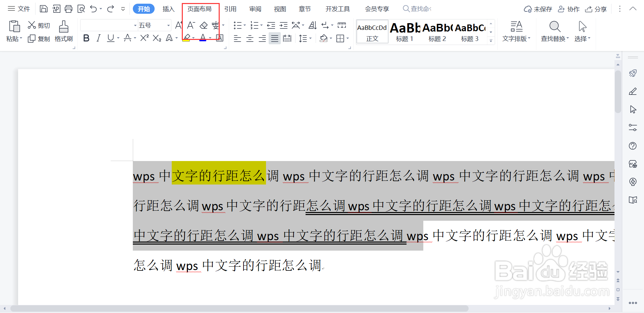Open line spacing dropdown
The image size is (644, 313).
pos(311,39)
